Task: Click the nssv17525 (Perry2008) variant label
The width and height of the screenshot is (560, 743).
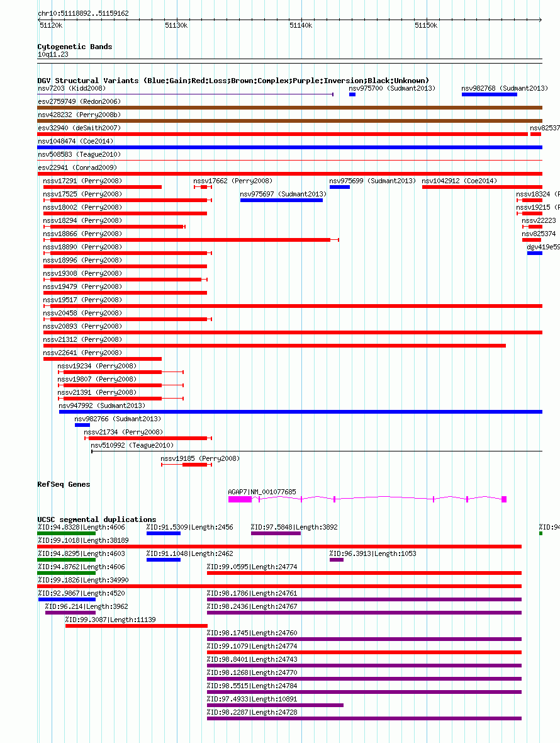Action: point(82,195)
